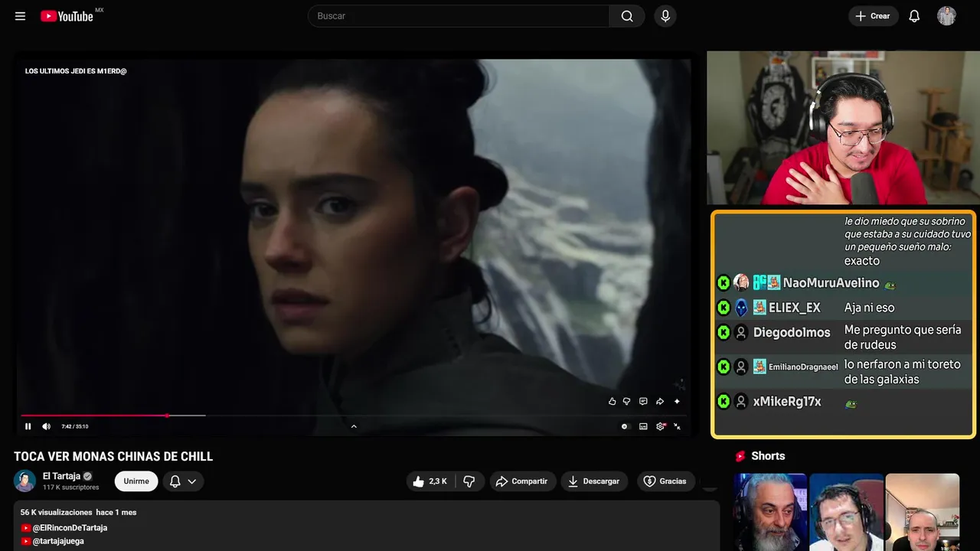The height and width of the screenshot is (551, 980).
Task: Click overlay thumbs-up icon on video
Action: 612,401
